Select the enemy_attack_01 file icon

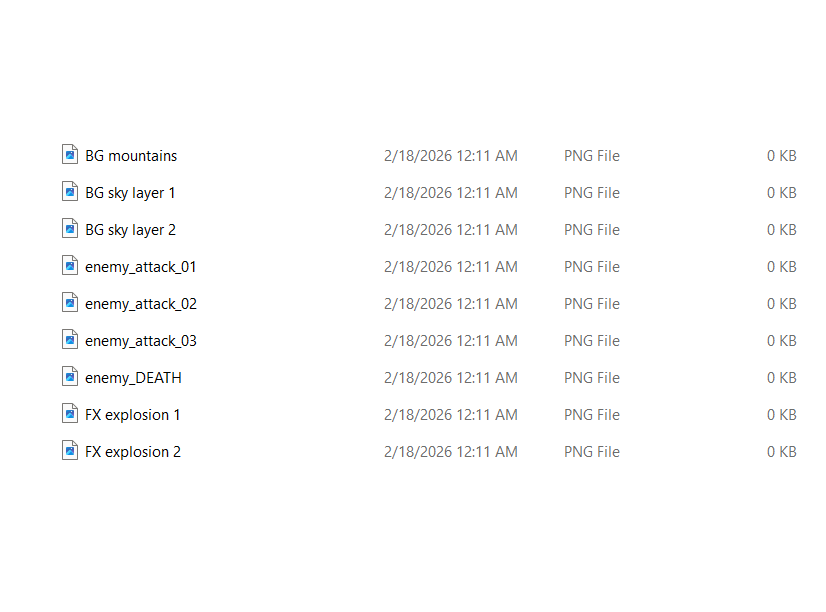coord(70,266)
